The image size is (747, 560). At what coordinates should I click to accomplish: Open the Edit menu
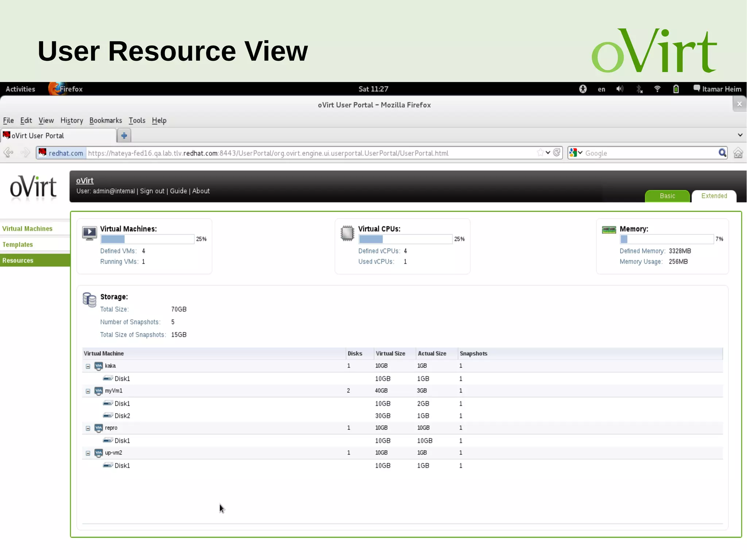coord(26,120)
